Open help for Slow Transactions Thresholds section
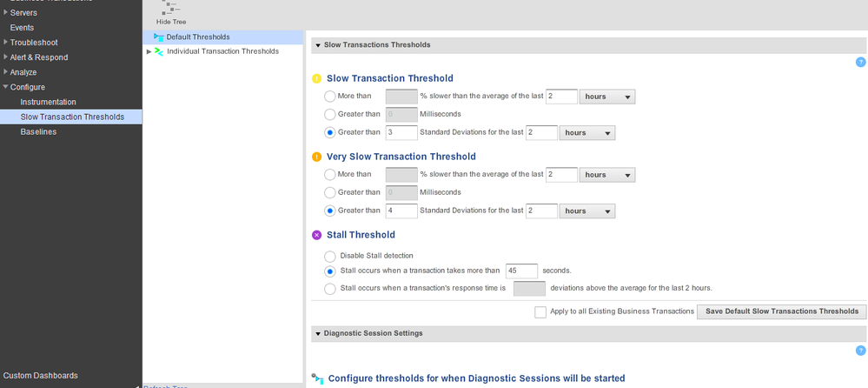868x388 pixels. (x=860, y=62)
